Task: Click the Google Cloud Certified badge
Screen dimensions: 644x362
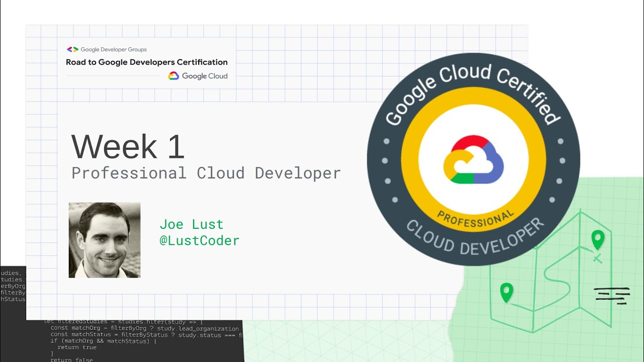Action: (473, 159)
